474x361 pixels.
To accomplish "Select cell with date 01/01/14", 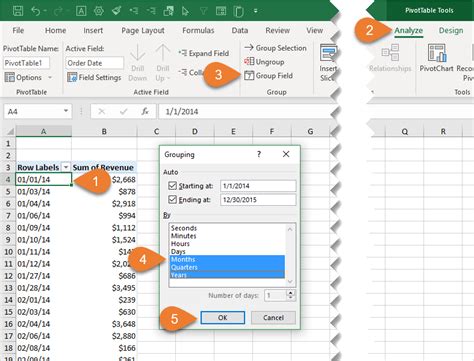I will [x=43, y=180].
